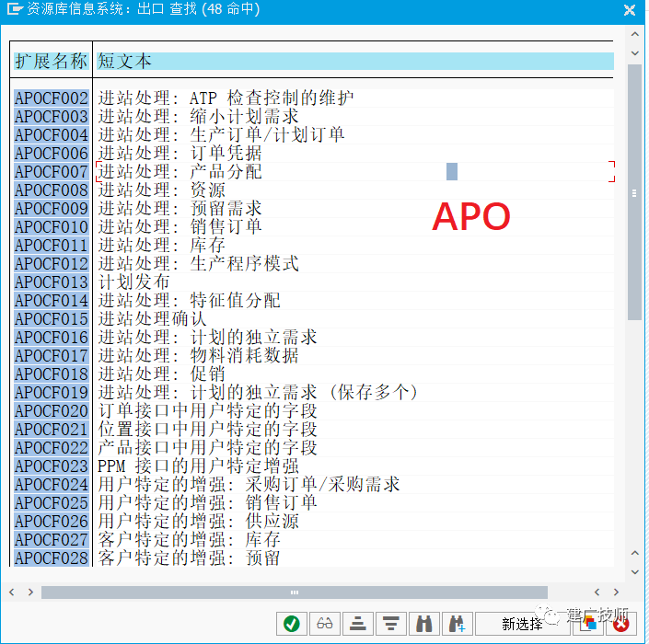
Task: Select exit name APOCF002
Action: pos(52,98)
